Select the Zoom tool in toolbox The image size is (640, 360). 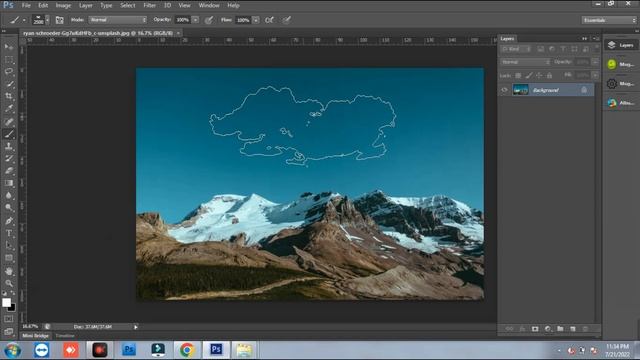click(9, 283)
